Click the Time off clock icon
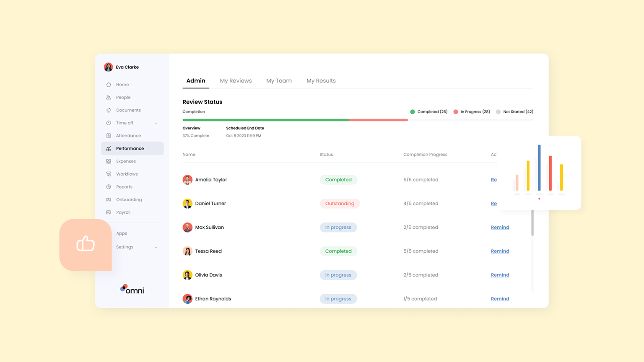This screenshot has height=362, width=644. [109, 123]
